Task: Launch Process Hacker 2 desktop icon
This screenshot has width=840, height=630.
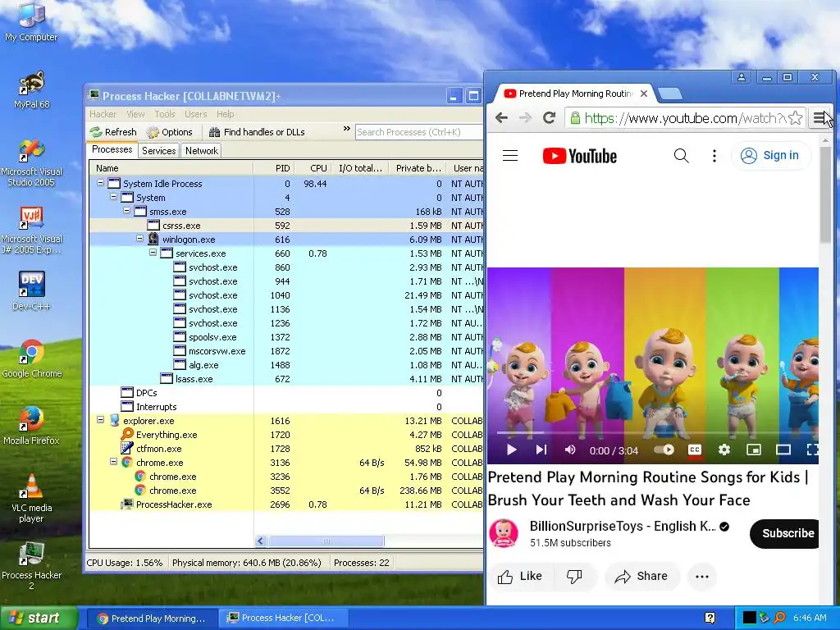Action: [32, 566]
